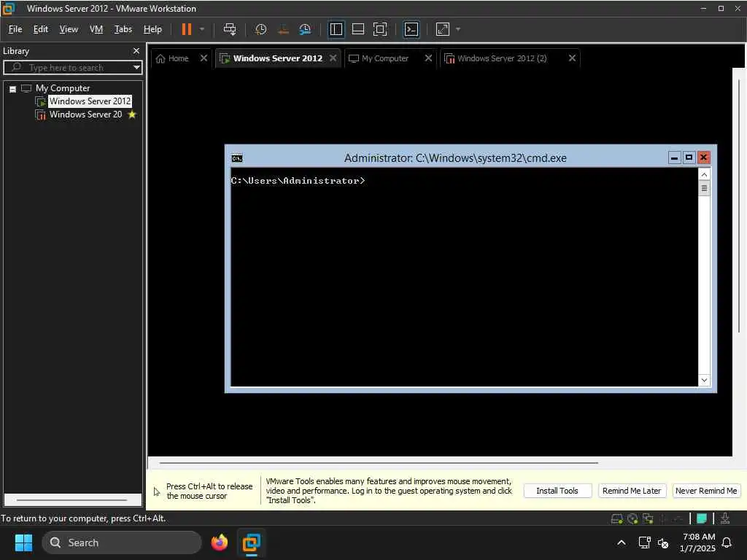This screenshot has width=747, height=560.
Task: Toggle the thumbnail bar view icon
Action: coord(357,29)
